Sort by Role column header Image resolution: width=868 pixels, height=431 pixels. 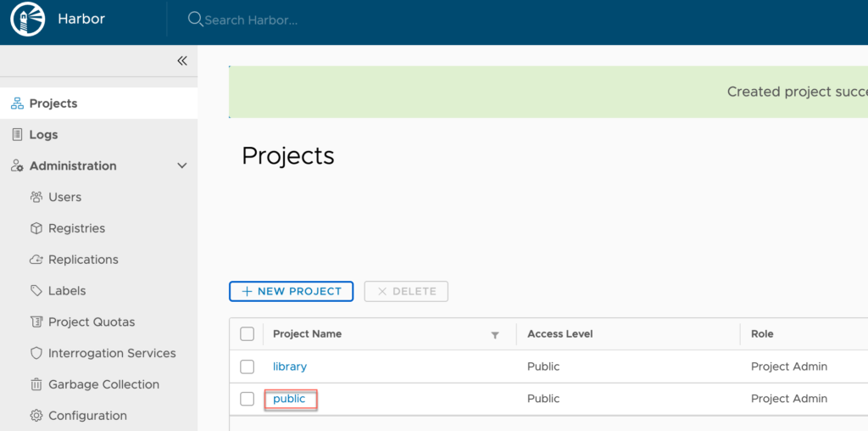pos(762,334)
